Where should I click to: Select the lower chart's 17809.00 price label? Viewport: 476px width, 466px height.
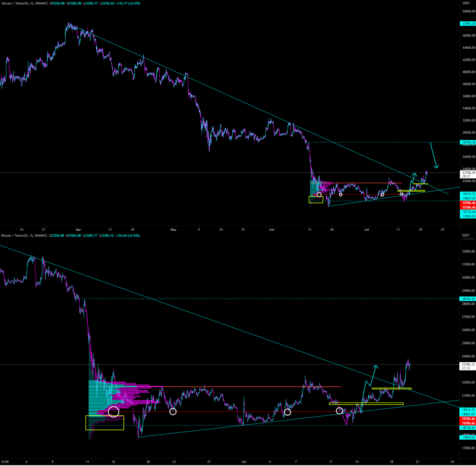pyautogui.click(x=468, y=437)
